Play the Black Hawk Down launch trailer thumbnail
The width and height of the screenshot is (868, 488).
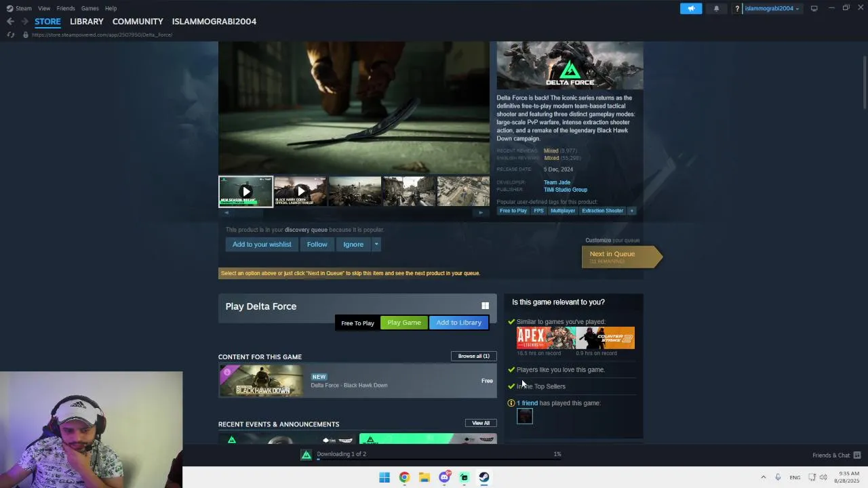coord(300,192)
